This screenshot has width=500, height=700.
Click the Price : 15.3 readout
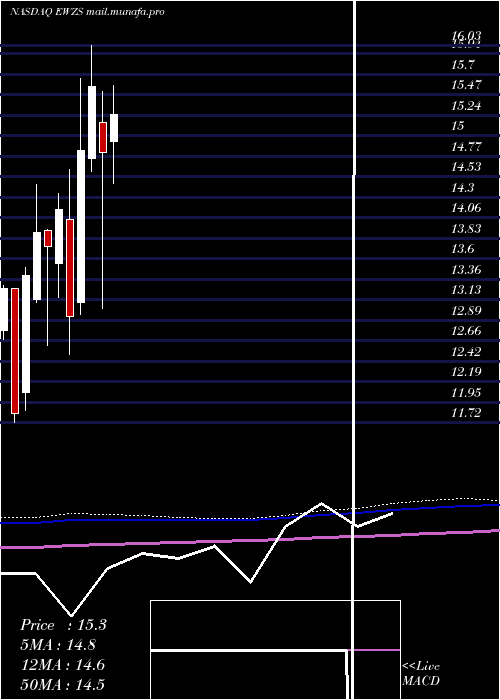pos(63,625)
